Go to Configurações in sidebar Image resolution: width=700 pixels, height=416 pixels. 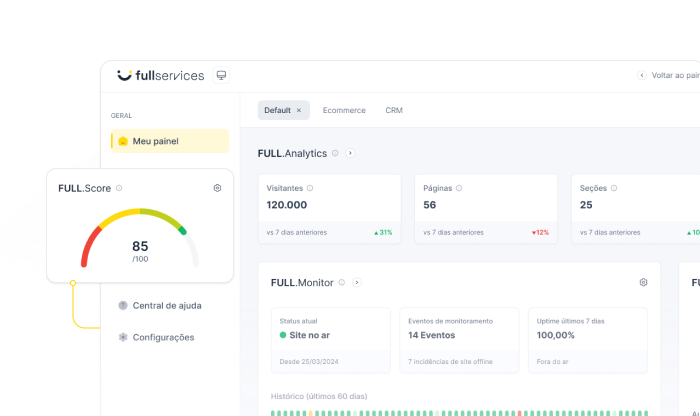[162, 337]
